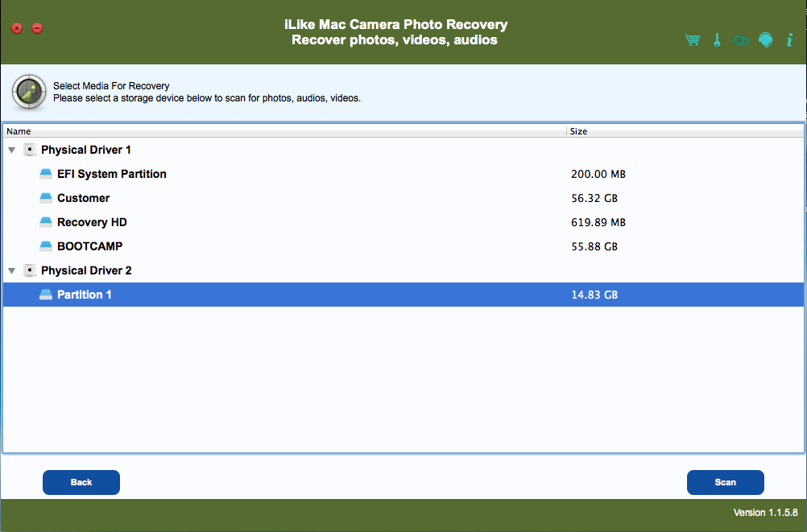The image size is (807, 532).
Task: Click the Physical Driver 2 disk icon
Action: [30, 270]
